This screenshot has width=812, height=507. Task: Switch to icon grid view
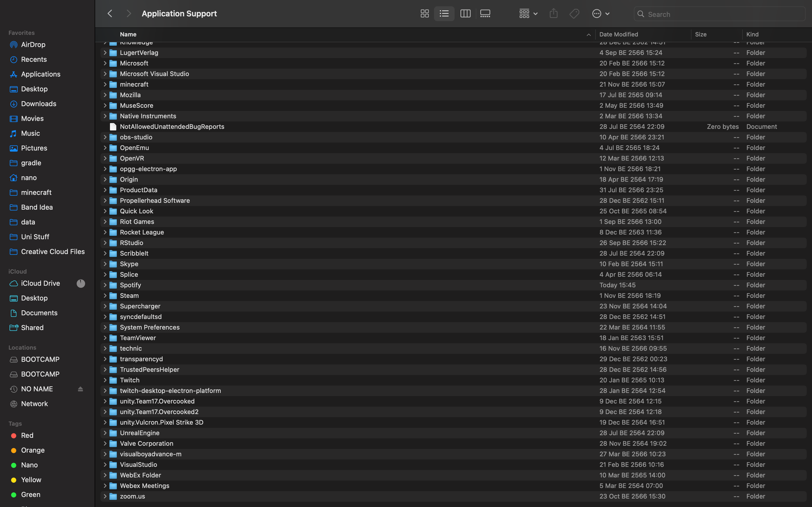point(425,14)
